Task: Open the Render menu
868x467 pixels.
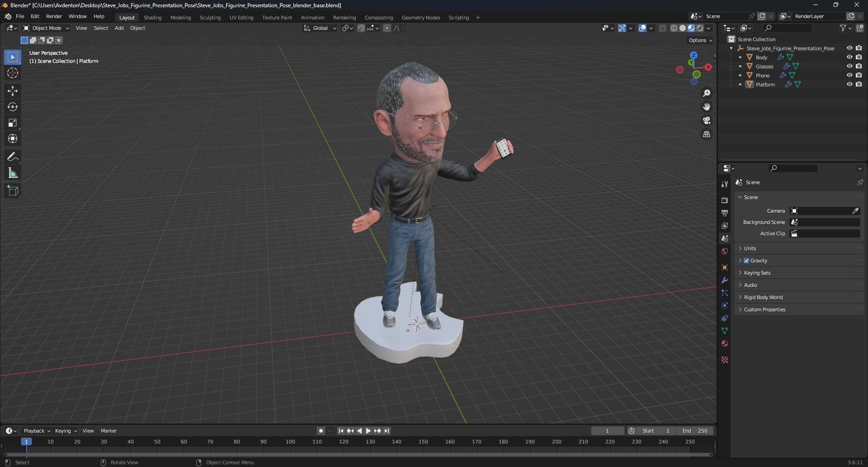Action: tap(54, 16)
